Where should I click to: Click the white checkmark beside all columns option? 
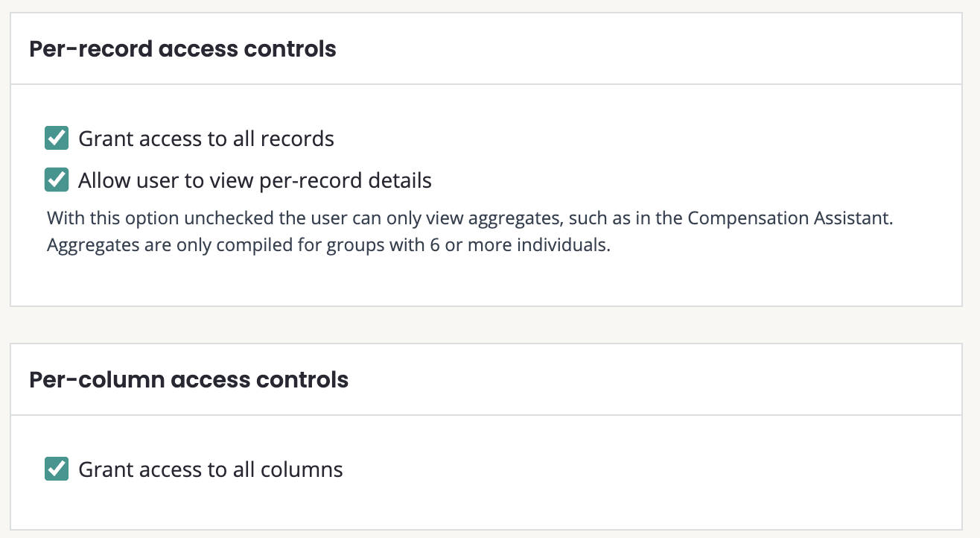57,469
